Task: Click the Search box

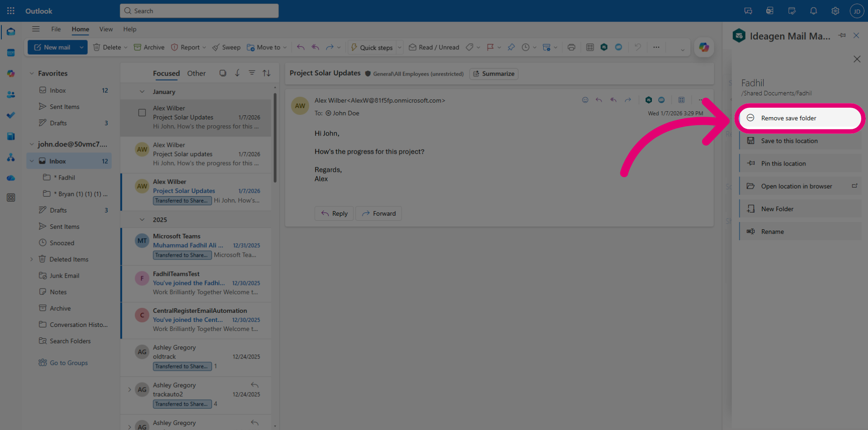Action: [x=199, y=11]
